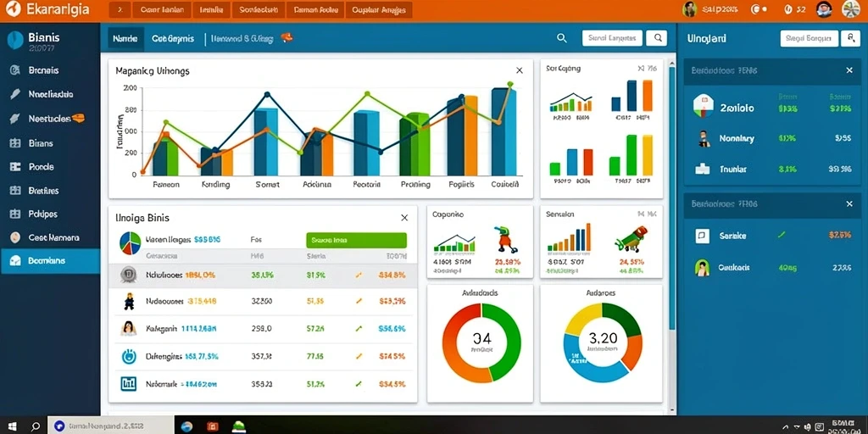Open the Sonfactunt tab in the orange top bar
Viewport: 868px width, 434px height.
pos(259,10)
